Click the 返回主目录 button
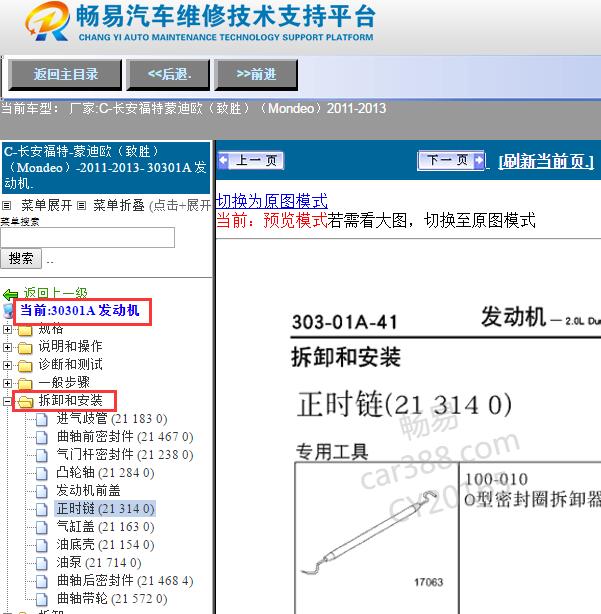Image resolution: width=601 pixels, height=614 pixels. pos(65,74)
